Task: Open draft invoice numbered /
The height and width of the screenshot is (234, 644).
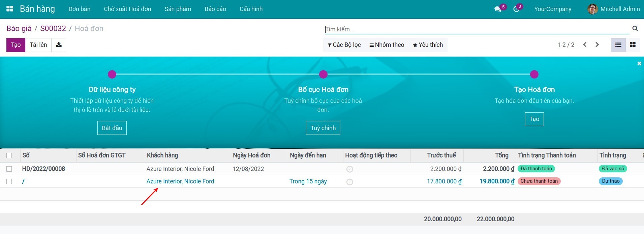Action: pyautogui.click(x=23, y=181)
